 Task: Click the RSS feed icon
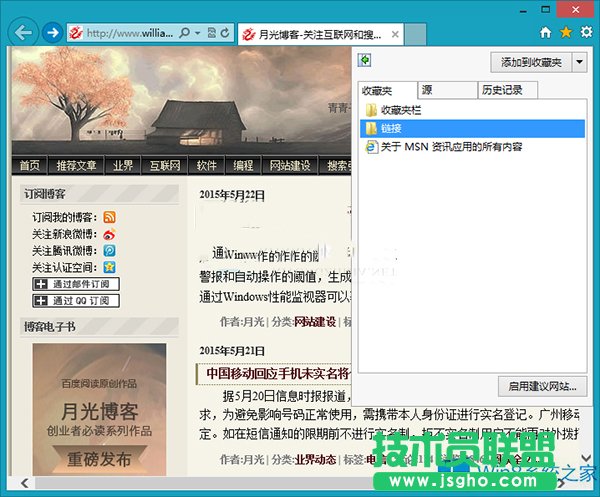[109, 217]
